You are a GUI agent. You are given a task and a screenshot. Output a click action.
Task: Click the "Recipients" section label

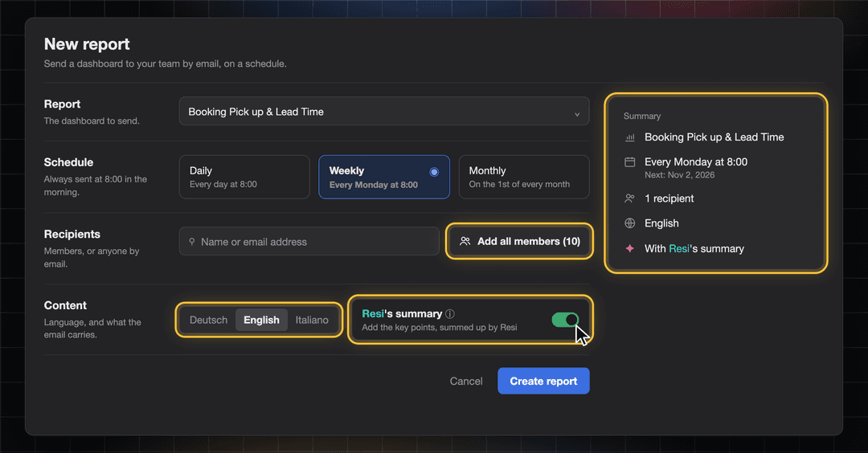[72, 234]
